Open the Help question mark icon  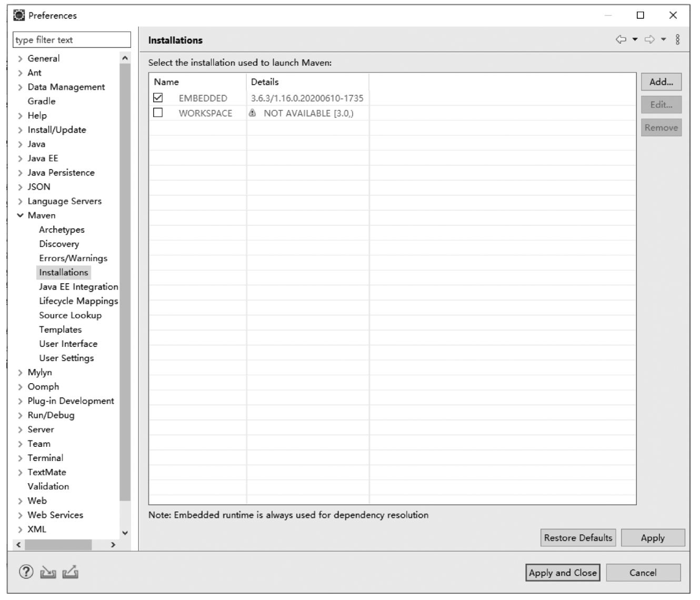click(x=26, y=572)
